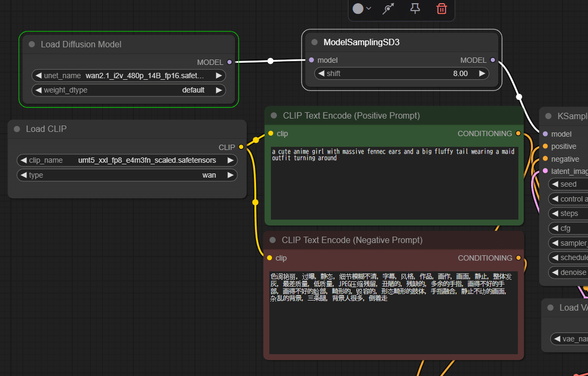
Task: Collapse the Load Diffusion Model node
Action: pos(32,44)
